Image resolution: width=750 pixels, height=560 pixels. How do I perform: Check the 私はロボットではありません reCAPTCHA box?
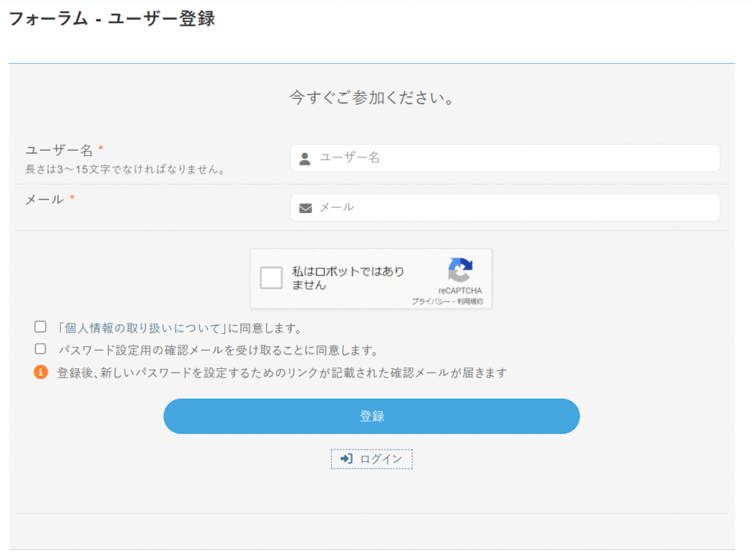click(271, 278)
